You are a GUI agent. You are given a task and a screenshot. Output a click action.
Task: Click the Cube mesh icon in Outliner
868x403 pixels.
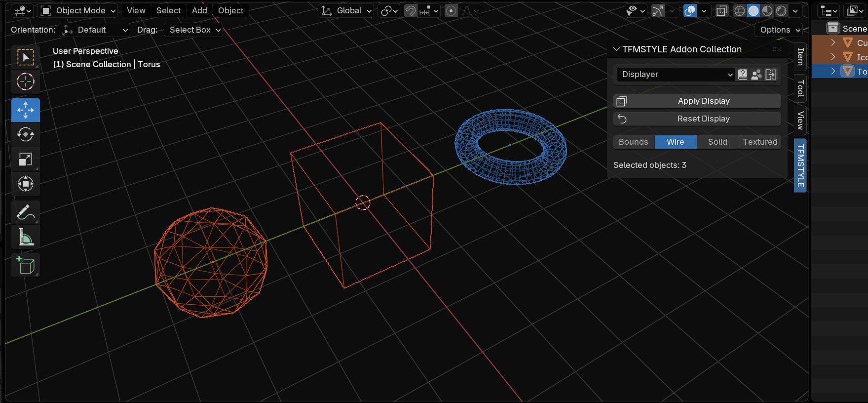pos(848,43)
